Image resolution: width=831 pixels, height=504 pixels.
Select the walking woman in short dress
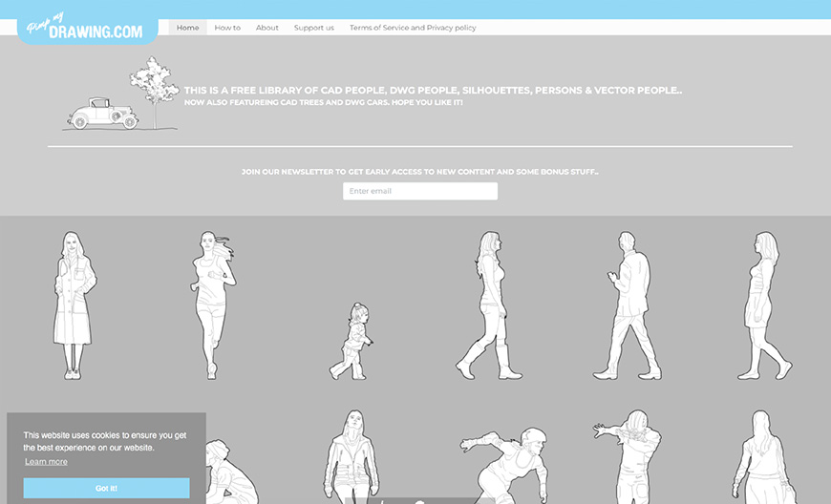(766, 305)
